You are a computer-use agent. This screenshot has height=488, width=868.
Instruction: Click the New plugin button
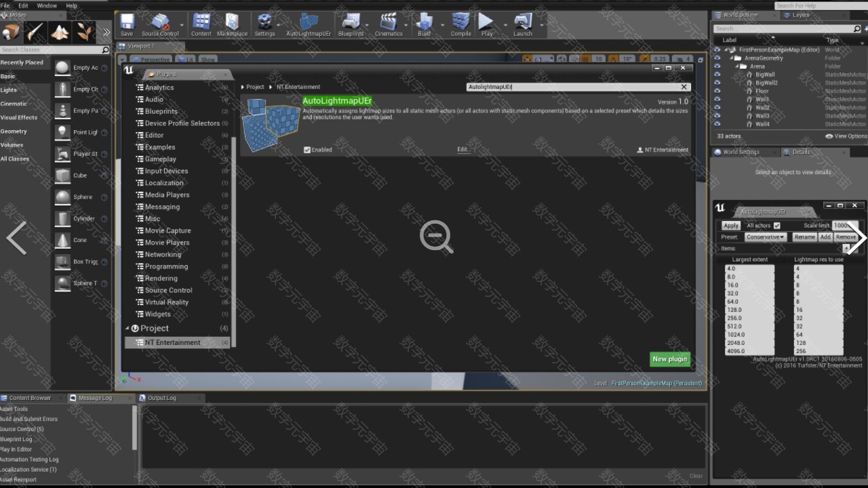click(669, 359)
